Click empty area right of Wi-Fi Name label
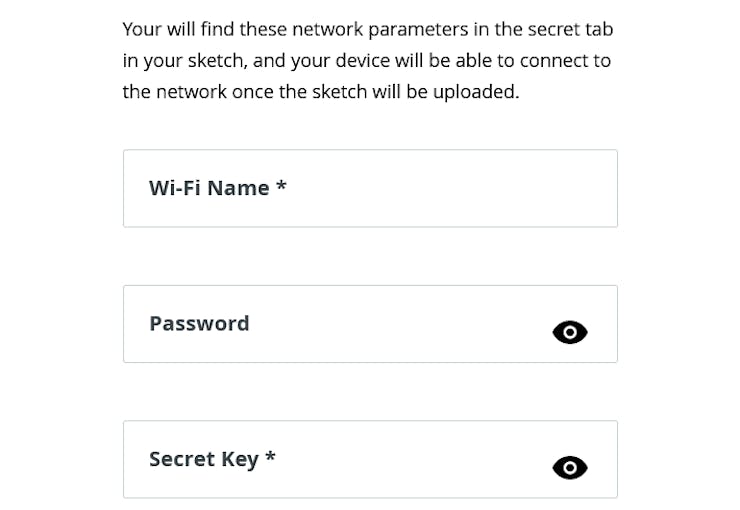The height and width of the screenshot is (510, 740). pyautogui.click(x=450, y=189)
